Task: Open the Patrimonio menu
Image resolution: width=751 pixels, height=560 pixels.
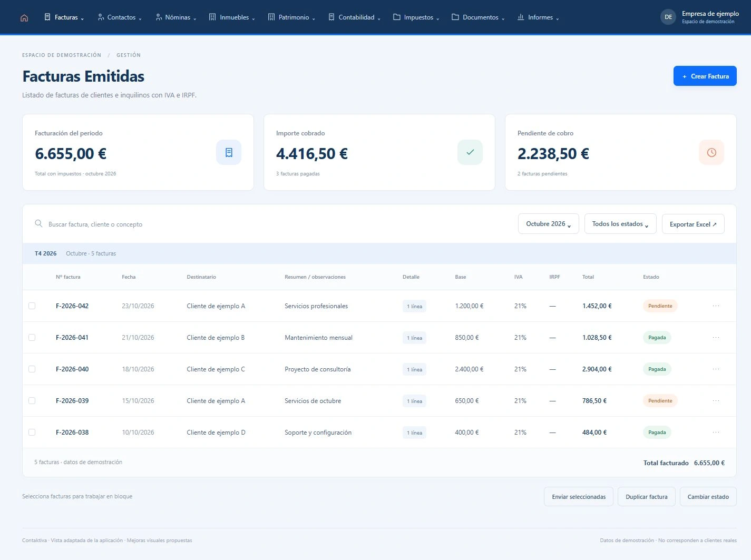Action: coord(291,17)
